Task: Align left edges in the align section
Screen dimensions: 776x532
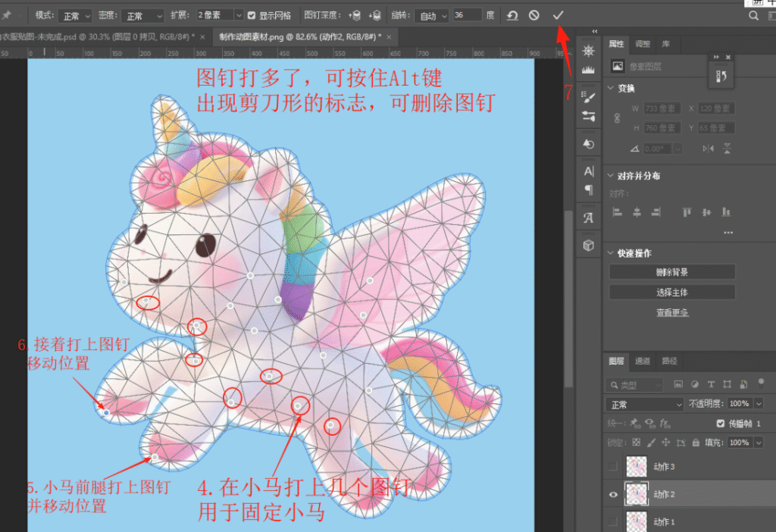Action: click(x=617, y=212)
